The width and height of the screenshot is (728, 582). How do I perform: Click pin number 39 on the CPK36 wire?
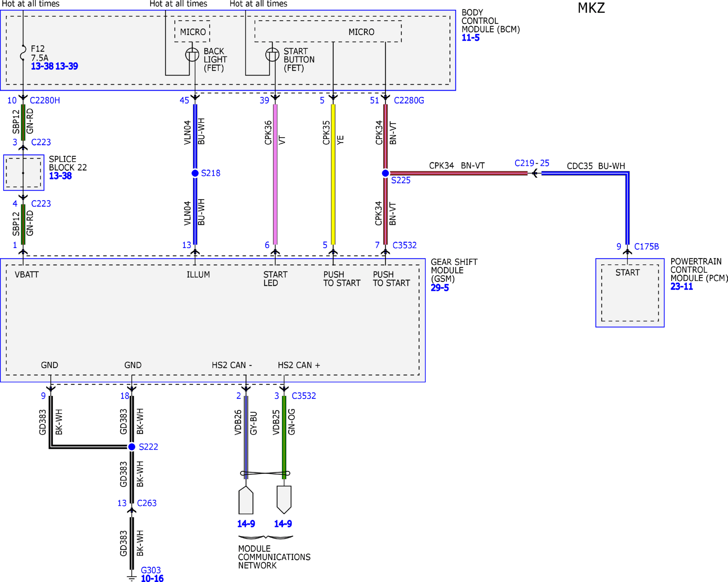[x=264, y=100]
